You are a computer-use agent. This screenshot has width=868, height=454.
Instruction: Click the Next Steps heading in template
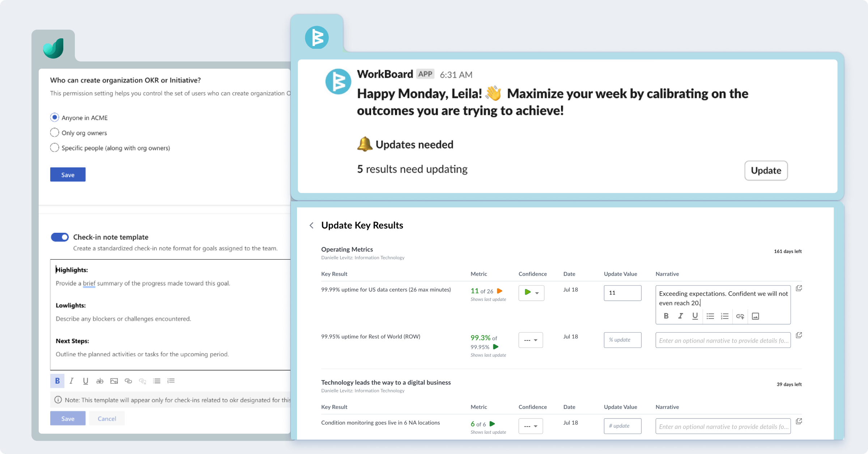click(x=72, y=341)
